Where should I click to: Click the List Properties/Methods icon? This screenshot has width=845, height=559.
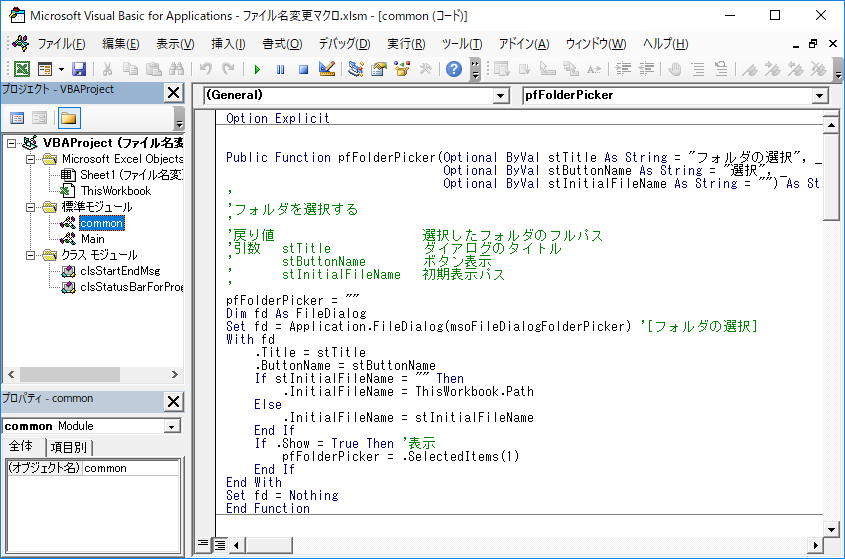click(x=502, y=69)
